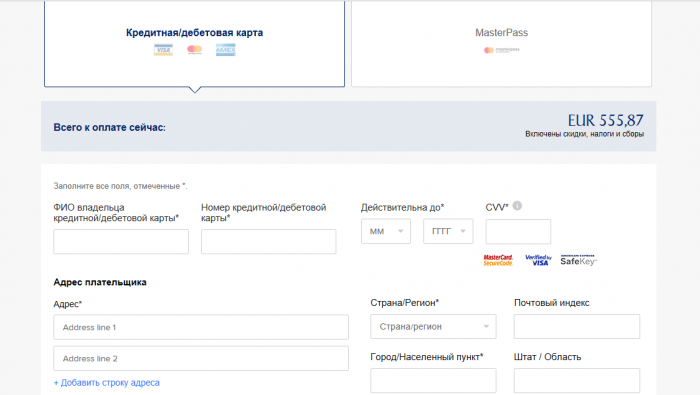Focus the Город/Населенный пункт field

(x=433, y=380)
